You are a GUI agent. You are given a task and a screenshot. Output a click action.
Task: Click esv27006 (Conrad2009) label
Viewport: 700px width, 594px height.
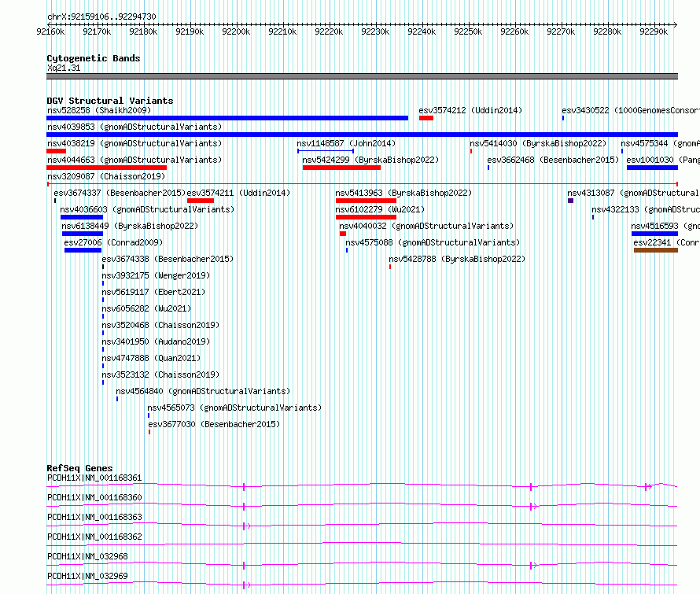point(113,242)
